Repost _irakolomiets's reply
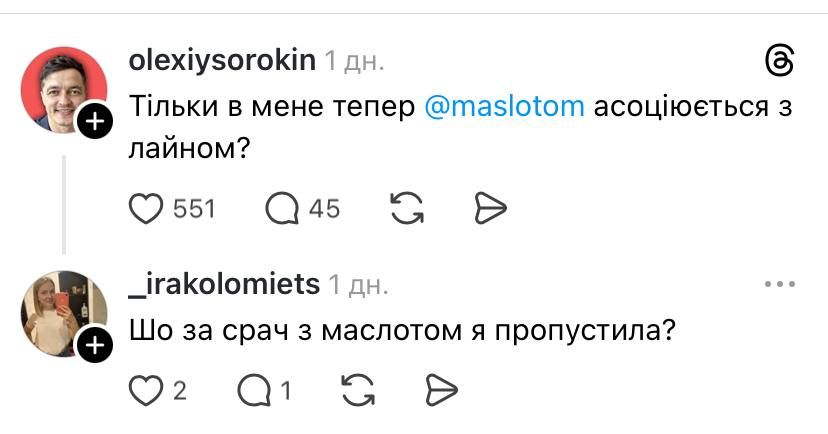 pyautogui.click(x=357, y=390)
